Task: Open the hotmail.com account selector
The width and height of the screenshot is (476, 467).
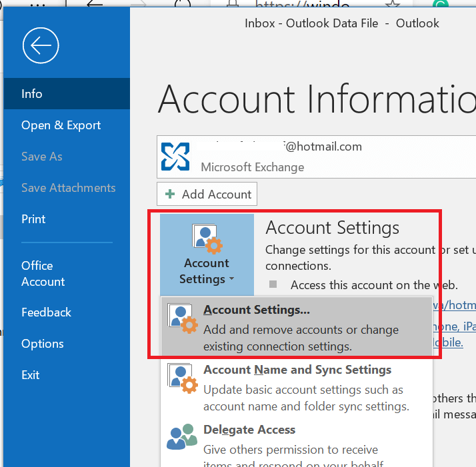Action: 316,157
